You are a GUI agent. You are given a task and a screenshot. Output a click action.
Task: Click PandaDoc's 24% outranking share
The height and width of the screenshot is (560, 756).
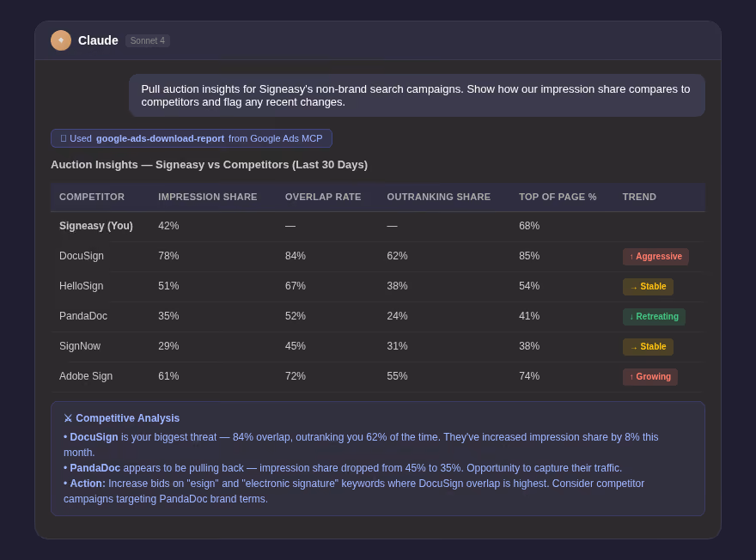(x=397, y=316)
